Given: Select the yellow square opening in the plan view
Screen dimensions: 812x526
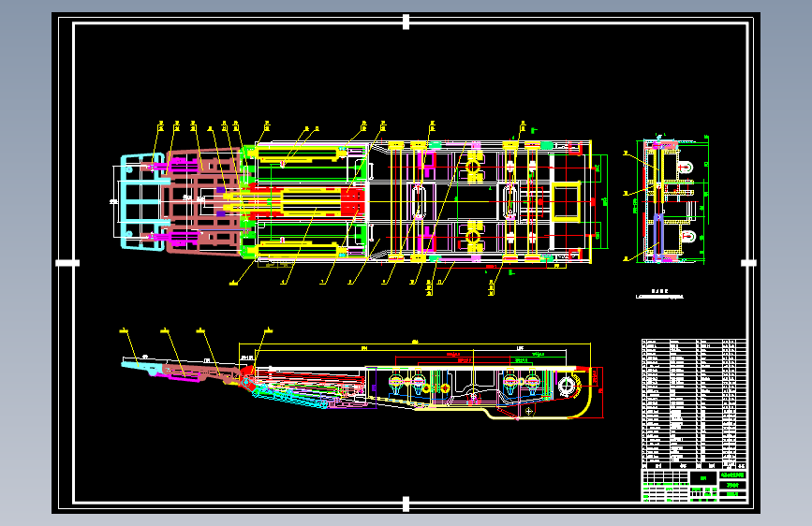Looking at the screenshot, I should point(566,201).
